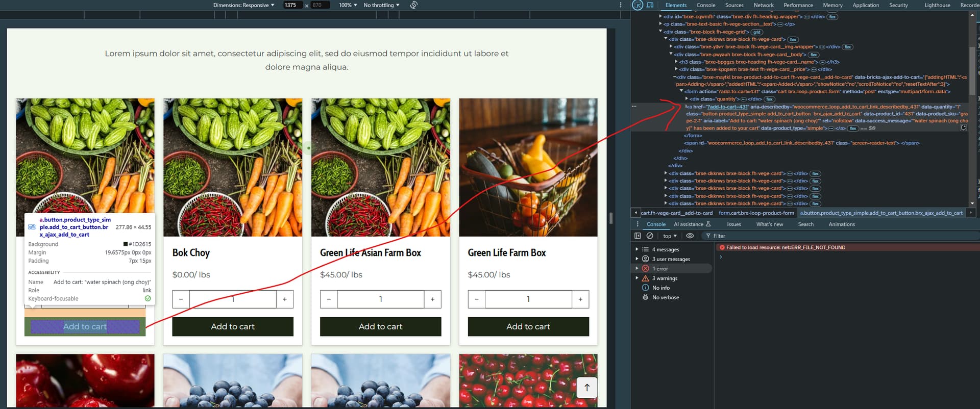Viewport: 980px width, 409px height.
Task: Click the red error icon in console message
Action: (722, 248)
